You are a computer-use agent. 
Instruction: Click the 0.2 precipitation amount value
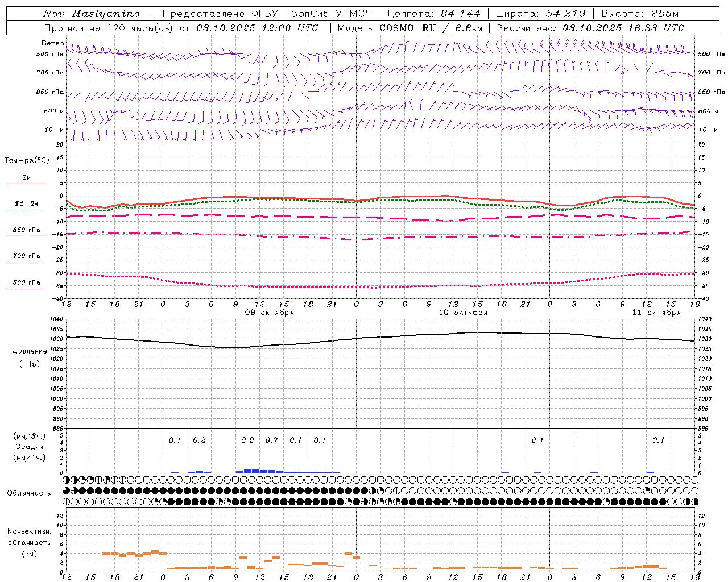[x=199, y=440]
